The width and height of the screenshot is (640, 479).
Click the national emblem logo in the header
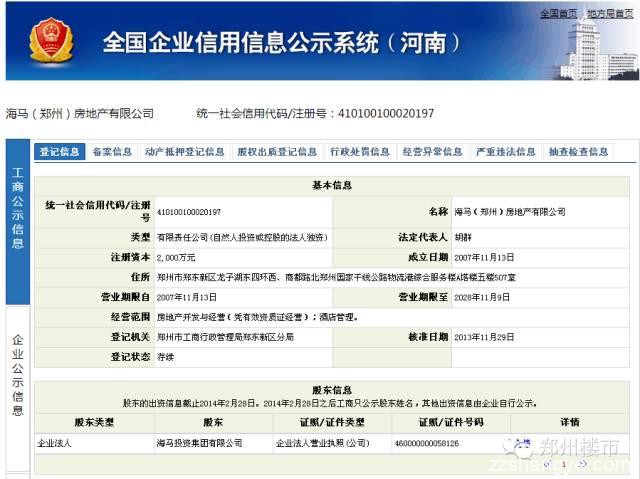tap(51, 40)
